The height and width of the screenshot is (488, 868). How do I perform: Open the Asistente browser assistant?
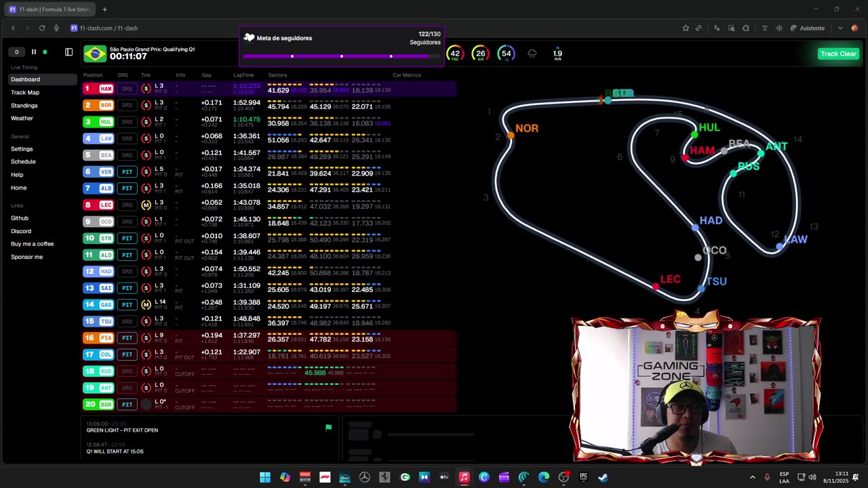pyautogui.click(x=808, y=28)
